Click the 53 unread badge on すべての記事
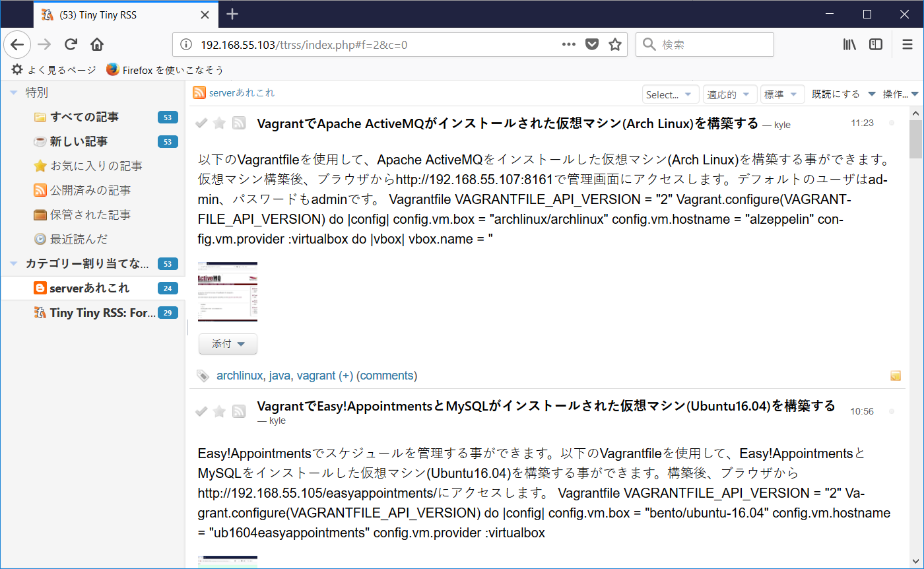The image size is (924, 569). [x=168, y=117]
